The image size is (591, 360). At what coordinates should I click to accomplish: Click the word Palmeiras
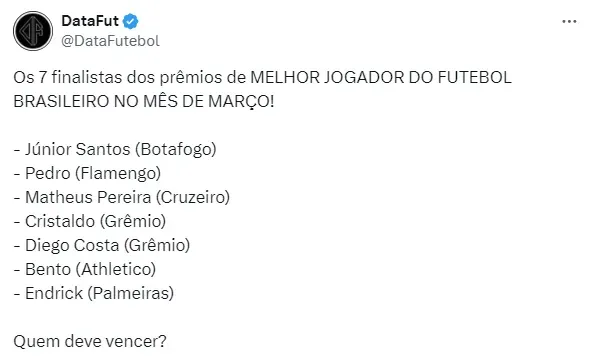131,293
